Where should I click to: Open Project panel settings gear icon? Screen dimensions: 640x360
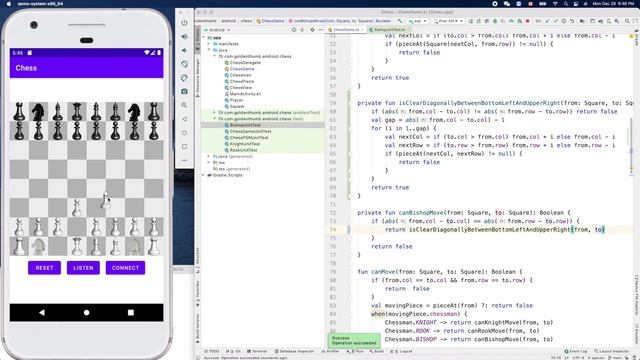[312, 30]
